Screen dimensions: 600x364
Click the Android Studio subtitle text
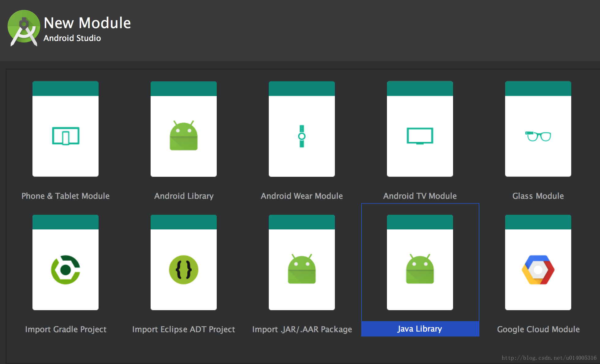coord(72,38)
